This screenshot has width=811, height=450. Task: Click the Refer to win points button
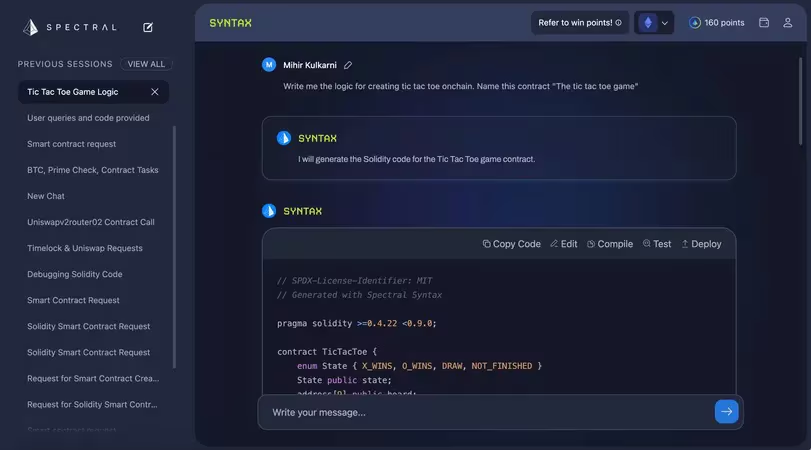580,23
